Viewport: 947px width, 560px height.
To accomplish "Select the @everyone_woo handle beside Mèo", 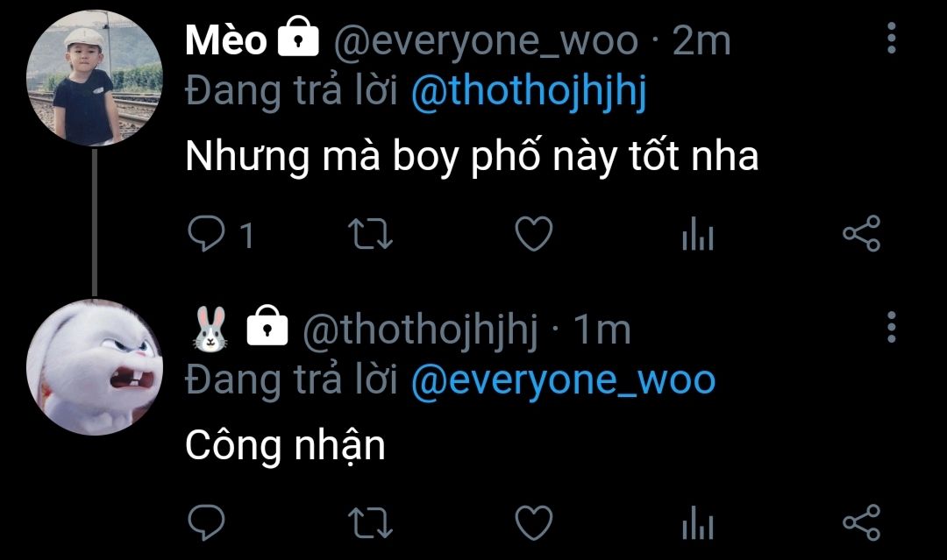I will tap(486, 42).
